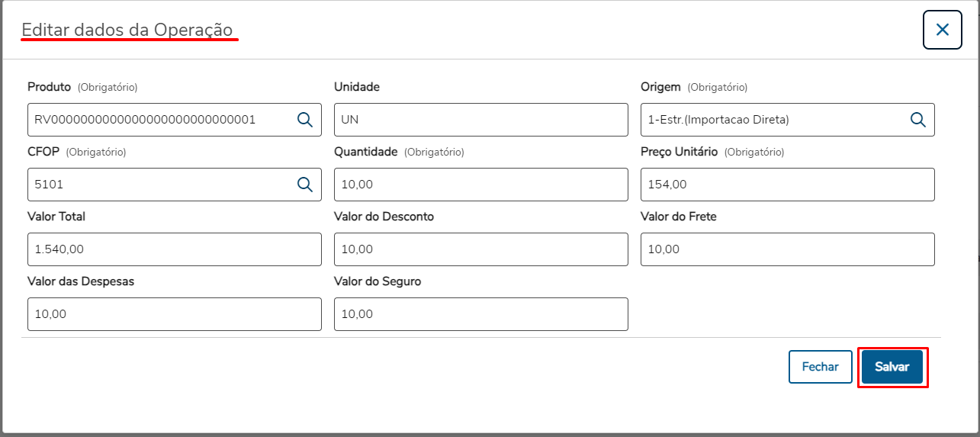The height and width of the screenshot is (437, 980).
Task: Click the Quantidade field label
Action: click(x=366, y=152)
